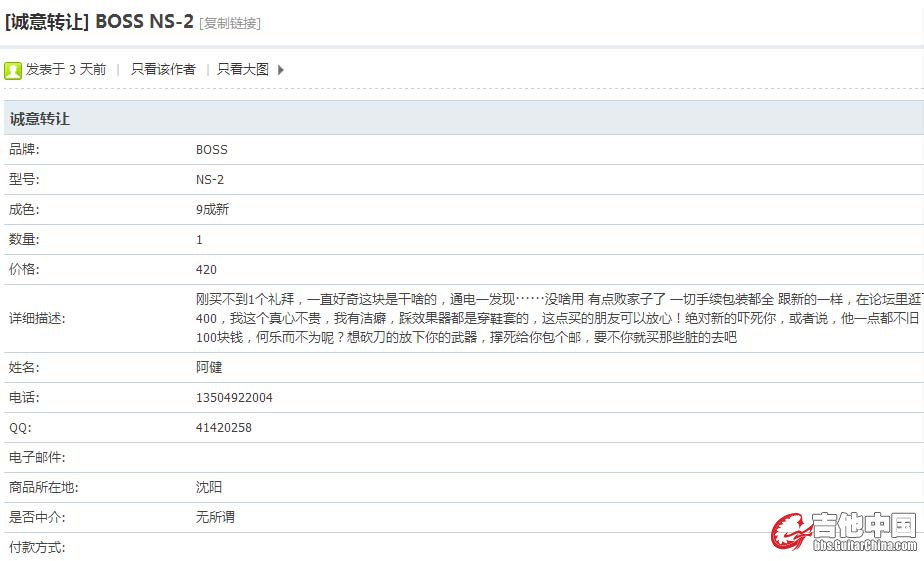
Task: Click the 复制链接 link
Action: 230,23
